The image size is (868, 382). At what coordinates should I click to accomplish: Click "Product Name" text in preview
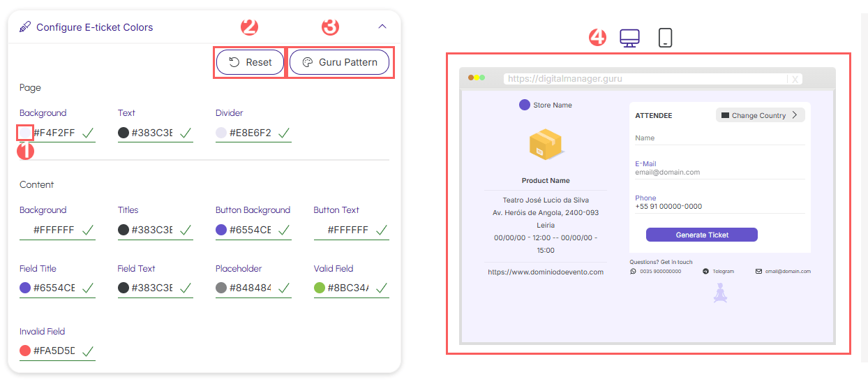click(546, 181)
